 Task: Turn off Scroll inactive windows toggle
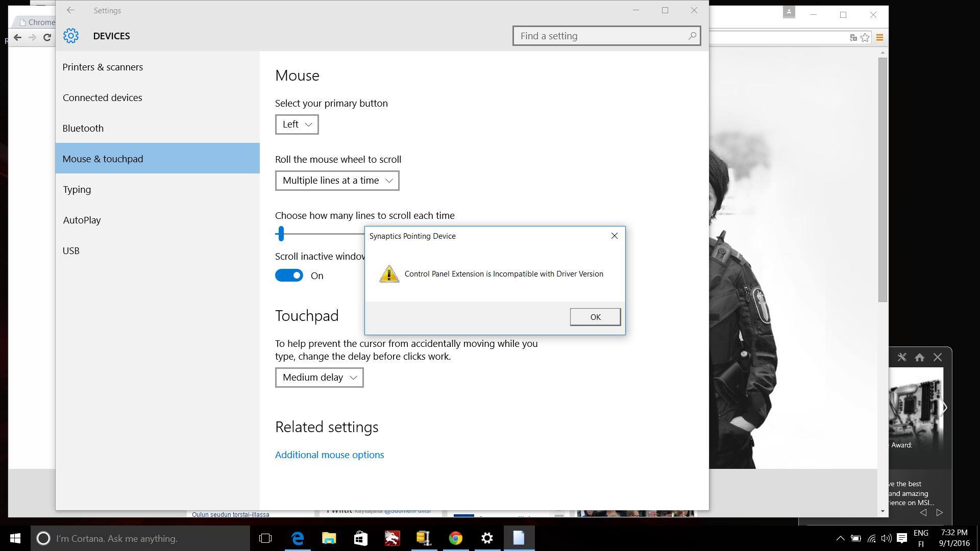289,275
